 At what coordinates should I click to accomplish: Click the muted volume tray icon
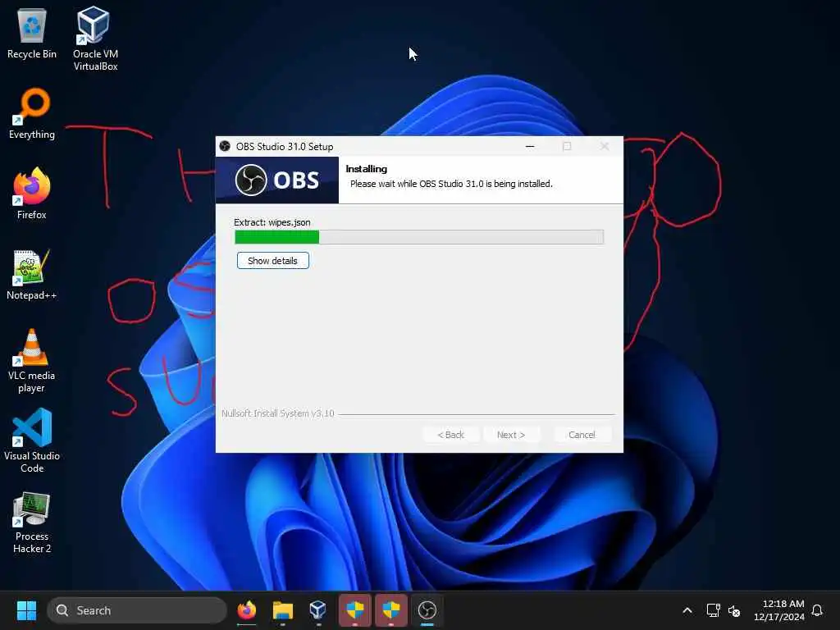coord(734,610)
